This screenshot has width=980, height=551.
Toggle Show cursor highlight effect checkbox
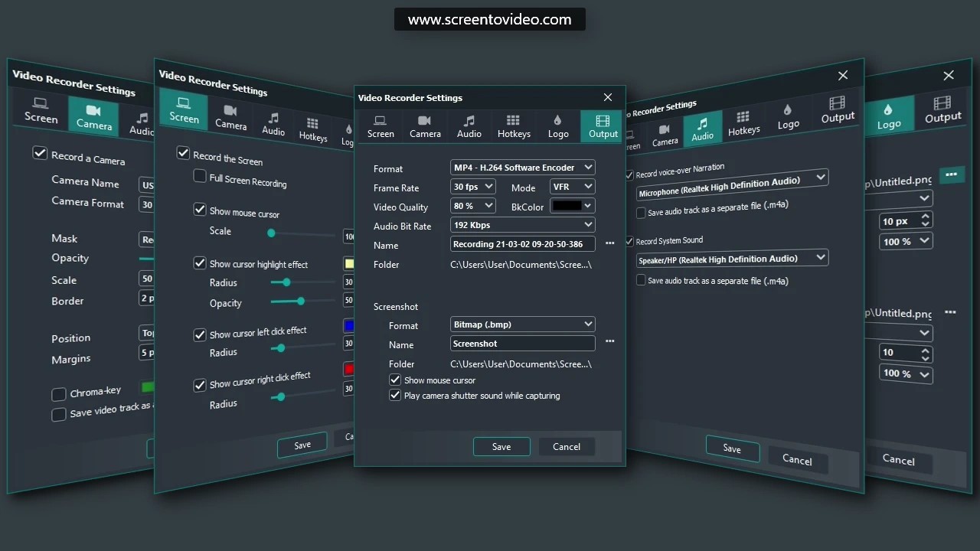200,262
